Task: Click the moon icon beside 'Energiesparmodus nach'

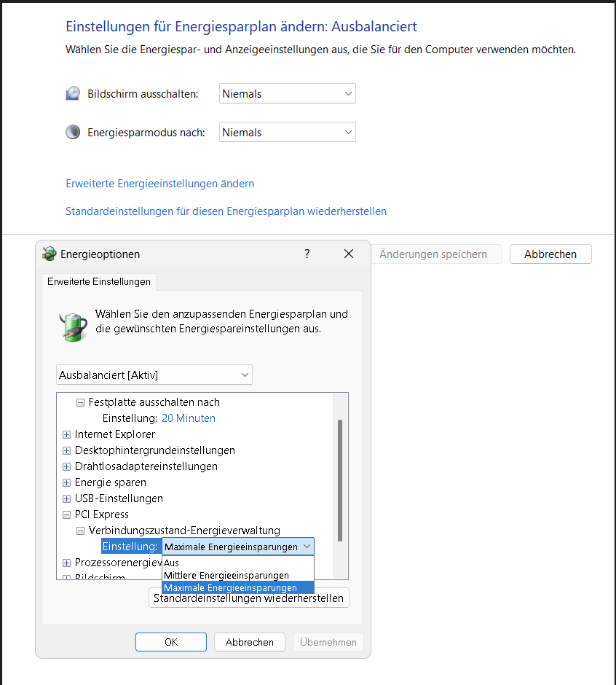Action: coord(73,132)
